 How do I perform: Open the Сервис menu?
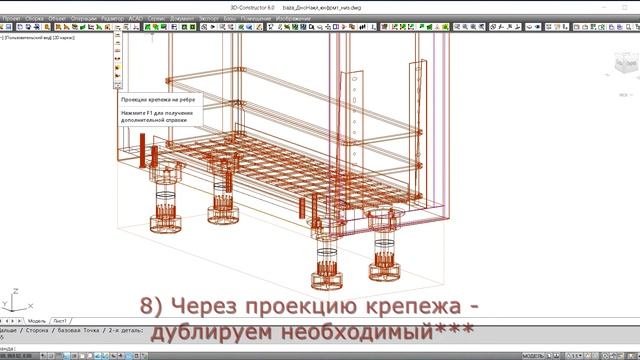156,18
